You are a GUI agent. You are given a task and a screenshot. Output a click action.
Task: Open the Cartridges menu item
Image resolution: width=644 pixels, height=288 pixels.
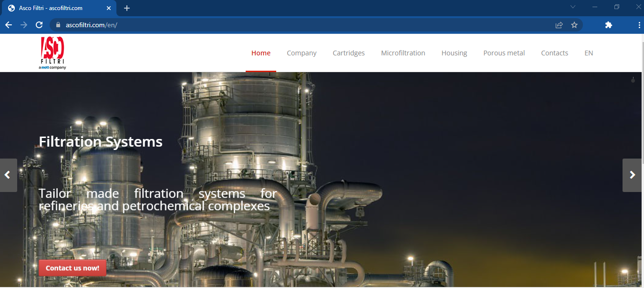tap(349, 53)
